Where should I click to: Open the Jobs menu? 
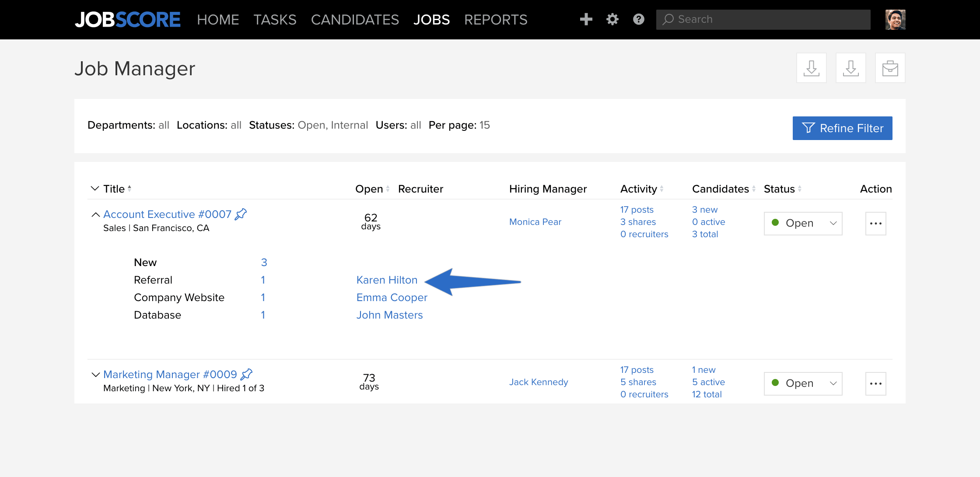pos(431,20)
